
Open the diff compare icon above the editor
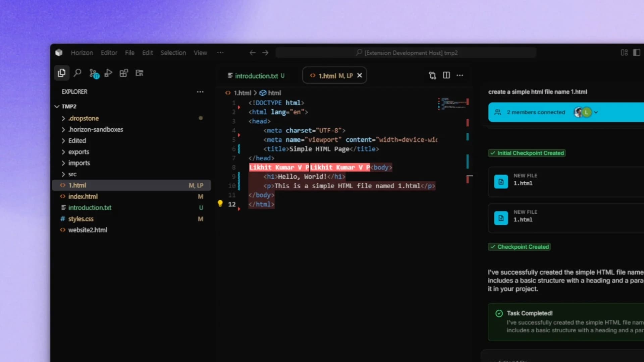(x=432, y=75)
